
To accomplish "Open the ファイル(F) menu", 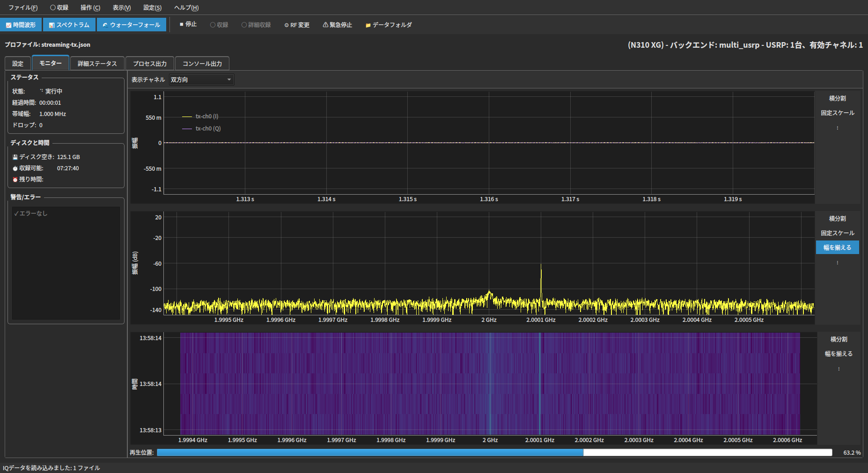I will pyautogui.click(x=23, y=7).
